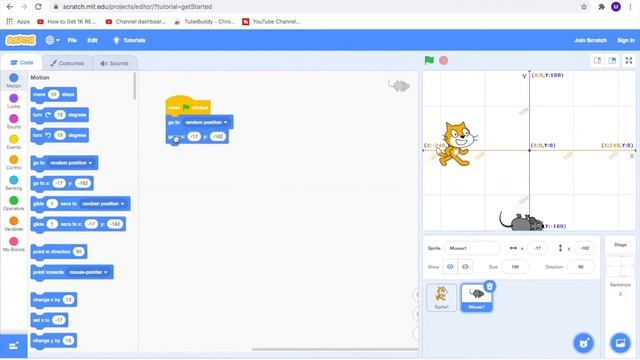
Task: Open point towards mouse-pointer dropdown
Action: 88,272
